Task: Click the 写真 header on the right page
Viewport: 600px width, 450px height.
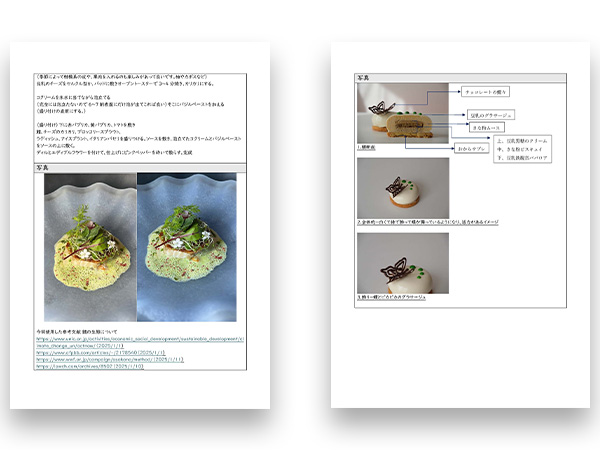Action: pos(366,77)
